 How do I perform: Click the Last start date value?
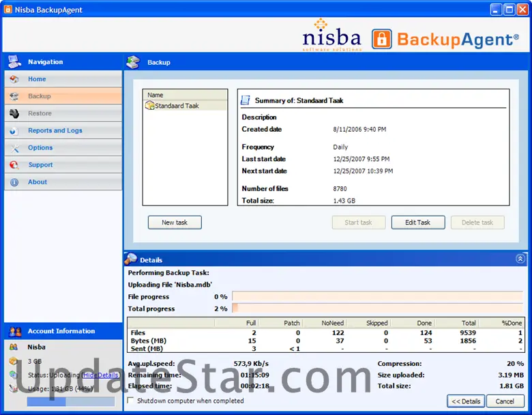click(x=361, y=159)
